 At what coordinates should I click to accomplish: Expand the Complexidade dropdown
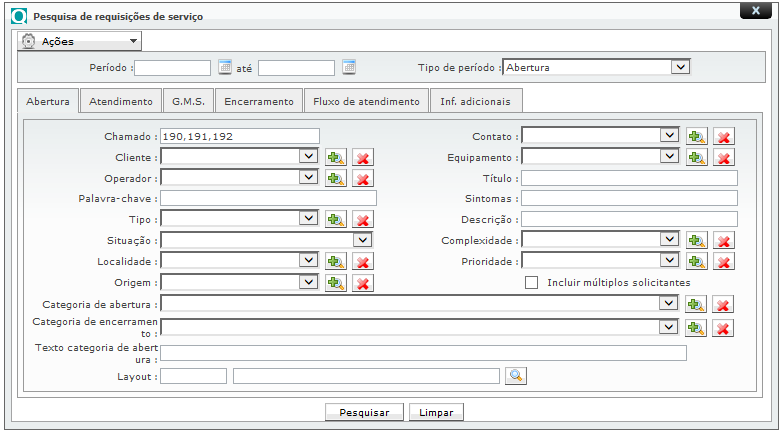[x=669, y=240]
